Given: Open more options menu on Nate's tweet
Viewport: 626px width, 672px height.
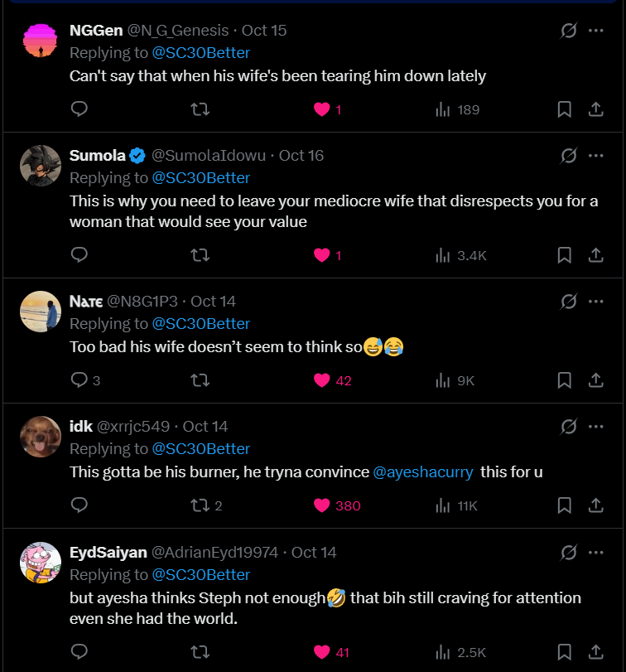Looking at the screenshot, I should (595, 302).
